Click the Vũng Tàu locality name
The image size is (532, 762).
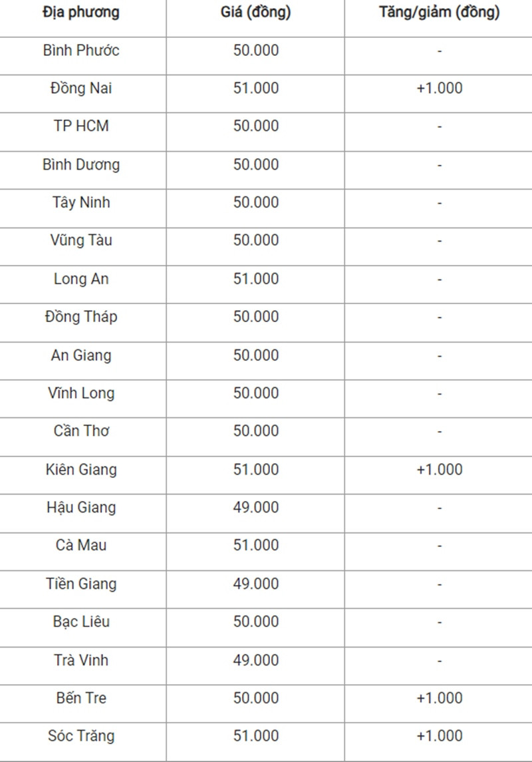(x=81, y=240)
